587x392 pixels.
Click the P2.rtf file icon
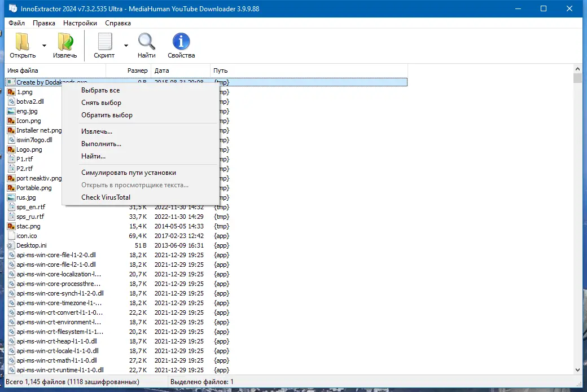[11, 169]
